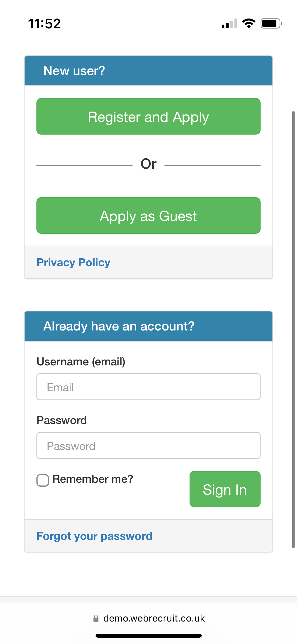Click the "Remember me?" label text
The height and width of the screenshot is (644, 297).
[x=93, y=479]
